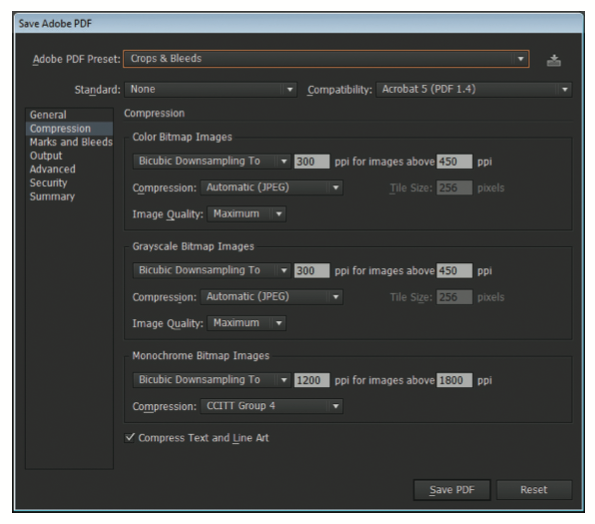This screenshot has width=595, height=524.
Task: Open Monochrome Compression CCITT Group 4 dropdown
Action: click(x=272, y=406)
